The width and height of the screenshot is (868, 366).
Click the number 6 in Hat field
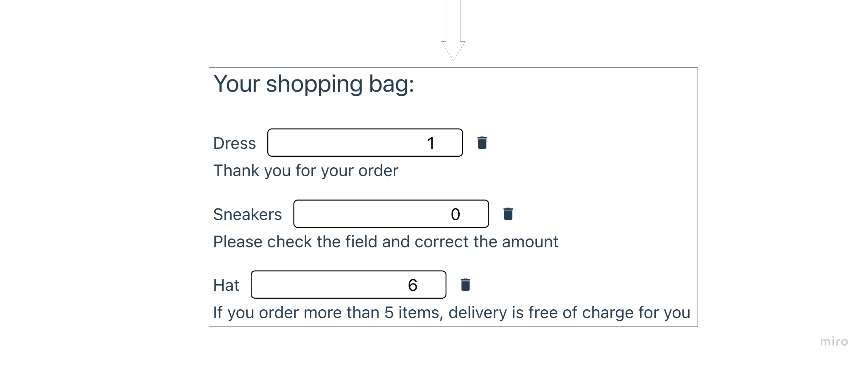click(413, 285)
